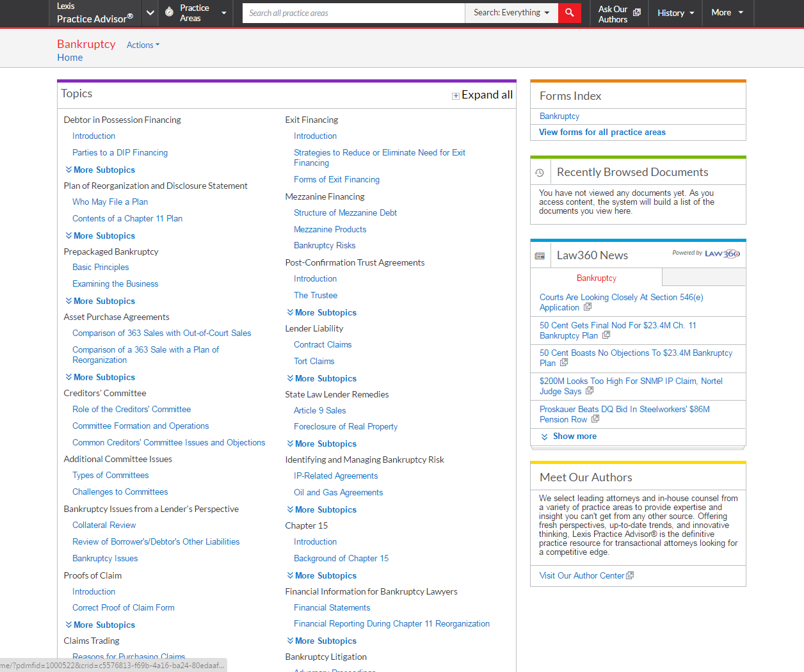Open the Practice Areas compass icon
The image size is (804, 672).
coord(169,12)
